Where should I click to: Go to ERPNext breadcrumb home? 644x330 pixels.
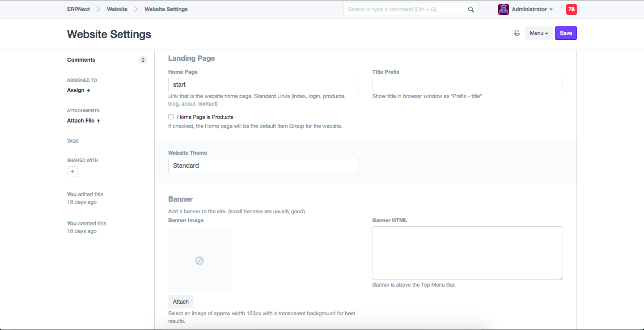78,9
